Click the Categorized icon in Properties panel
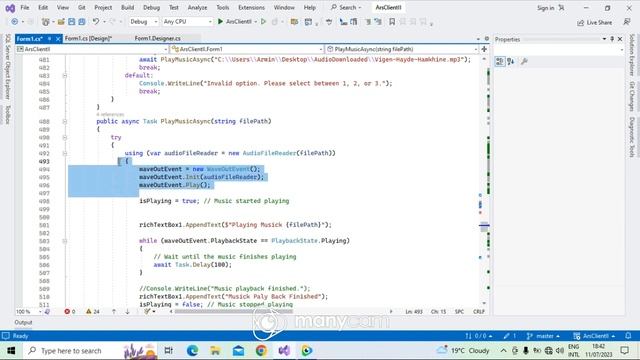The image size is (640, 360). [500, 62]
